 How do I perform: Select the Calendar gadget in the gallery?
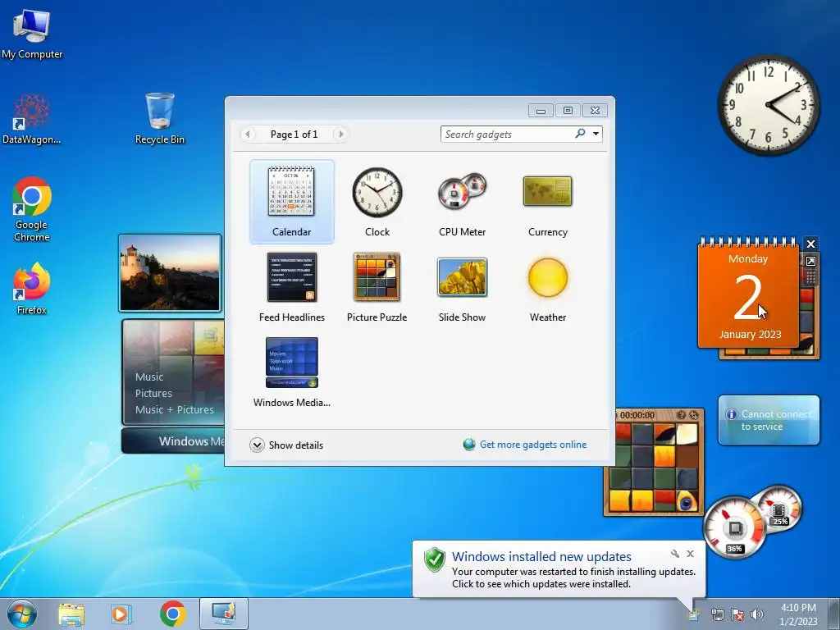[292, 202]
